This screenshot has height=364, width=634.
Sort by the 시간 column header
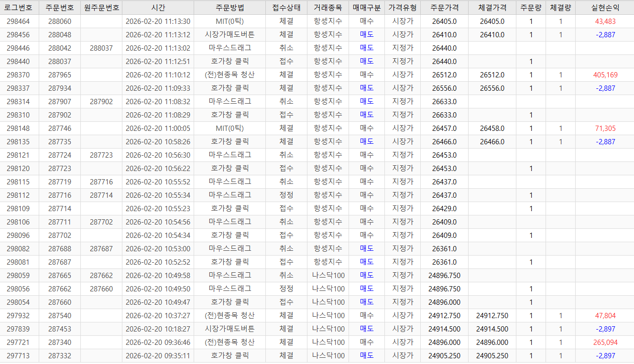pos(158,8)
